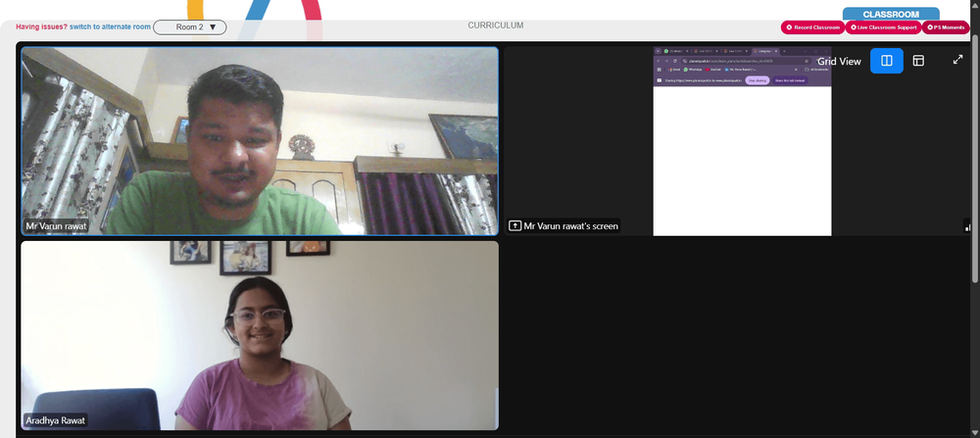Open the Room 2 dropdown
The image size is (980, 438).
(189, 26)
